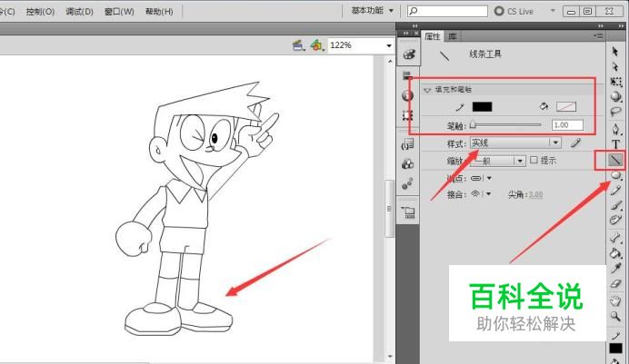This screenshot has width=629, height=364.
Task: Click the 笔触 stroke width slider handle
Action: tap(473, 125)
